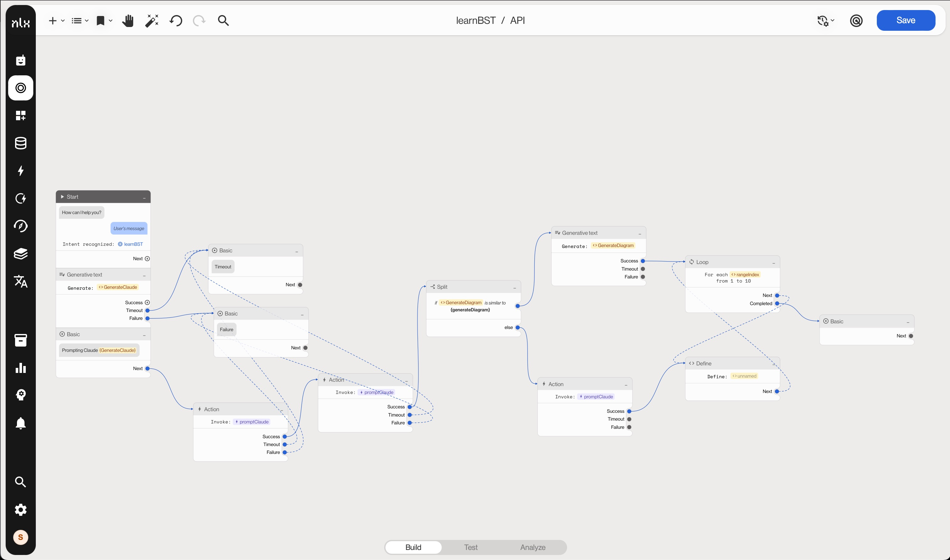Image resolution: width=950 pixels, height=560 pixels.
Task: Switch to the Test tab
Action: pyautogui.click(x=471, y=547)
